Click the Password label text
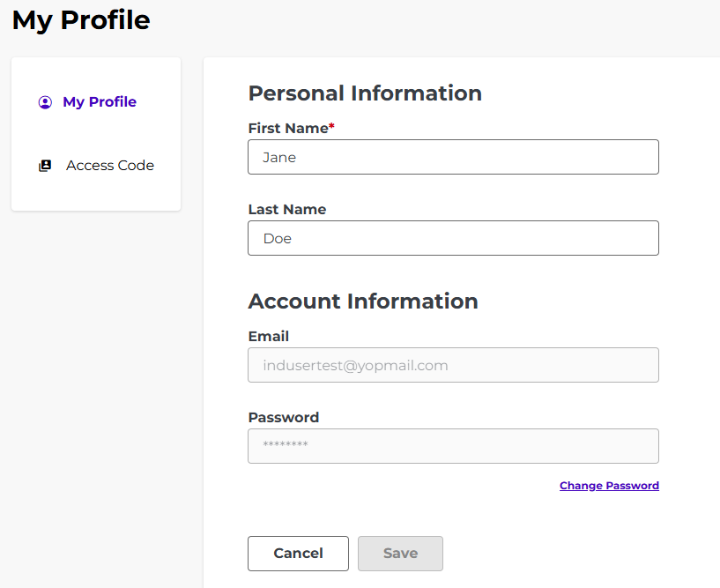The image size is (720, 588). (x=283, y=418)
